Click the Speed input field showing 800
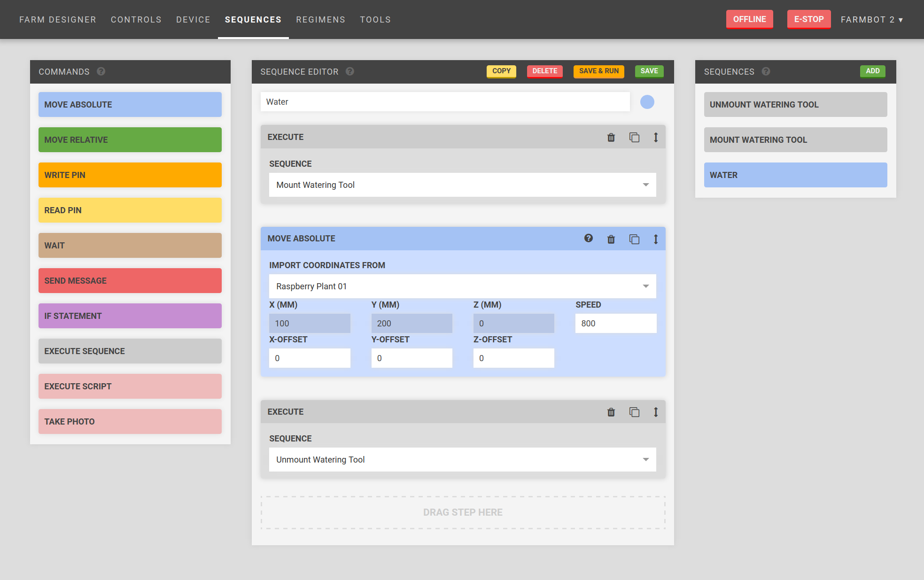 pyautogui.click(x=615, y=324)
